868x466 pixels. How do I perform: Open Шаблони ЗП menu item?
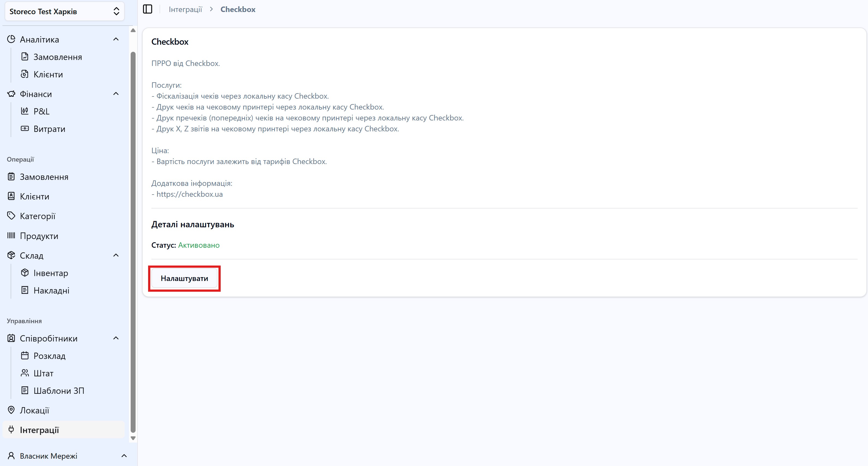[x=59, y=391]
